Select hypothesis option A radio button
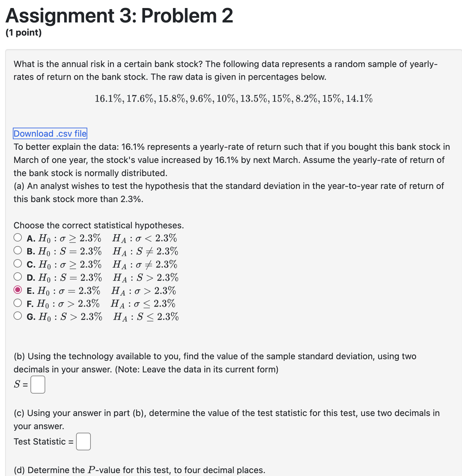This screenshot has height=476, width=462. coord(18,237)
